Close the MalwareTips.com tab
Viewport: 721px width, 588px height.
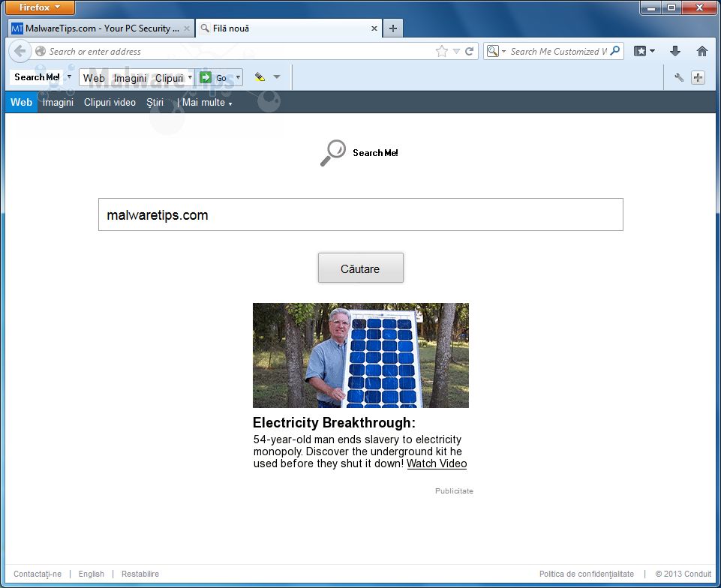(x=187, y=28)
